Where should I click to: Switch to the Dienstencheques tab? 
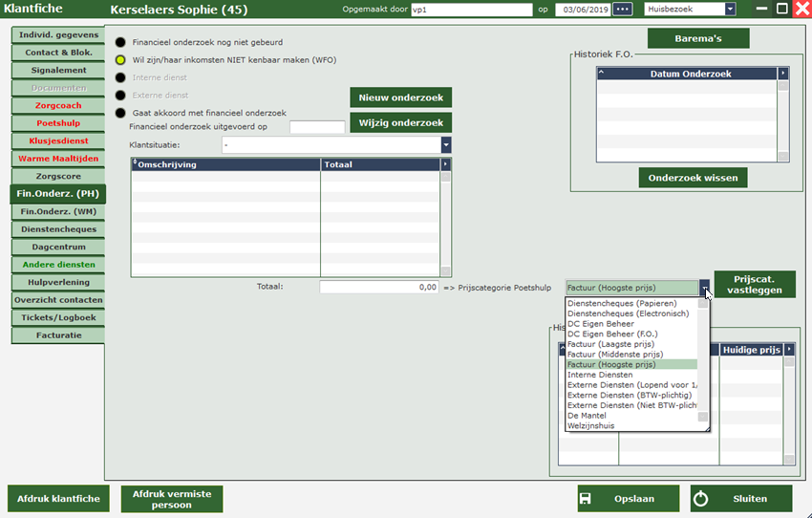pyautogui.click(x=58, y=229)
